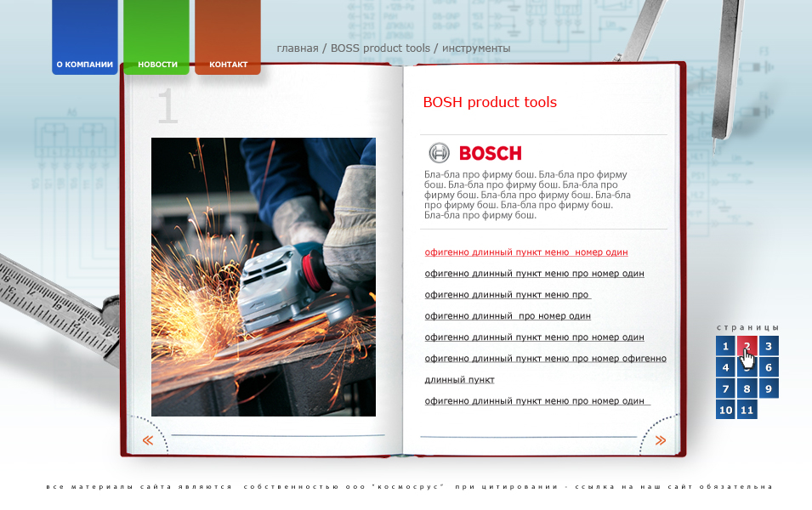Open the angle grinder photo
This screenshot has height=510, width=812.
pos(264,277)
